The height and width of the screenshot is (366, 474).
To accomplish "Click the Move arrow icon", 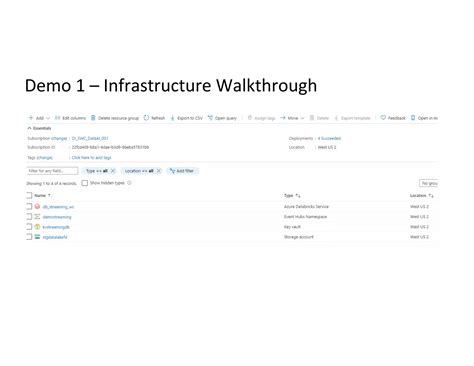I will [x=283, y=118].
